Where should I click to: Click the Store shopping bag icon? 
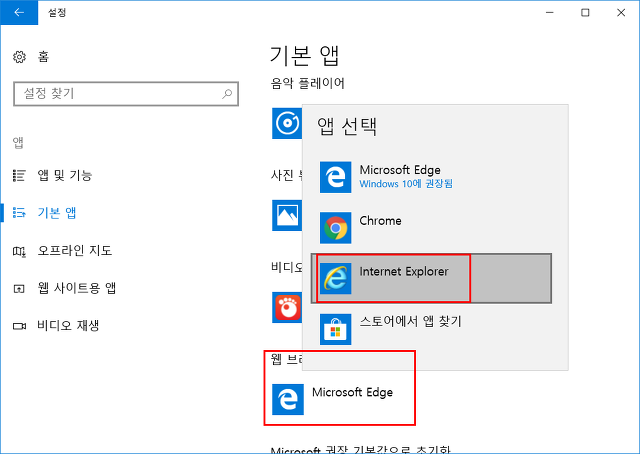pyautogui.click(x=336, y=329)
